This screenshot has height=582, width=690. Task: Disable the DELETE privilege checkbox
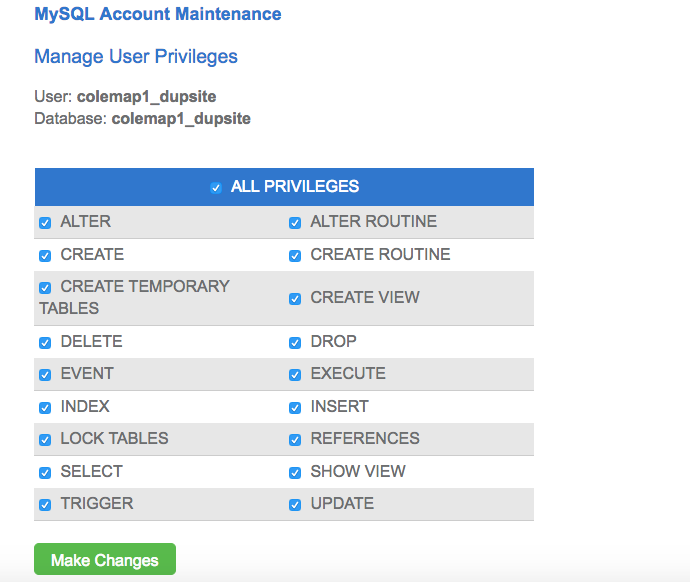click(45, 342)
